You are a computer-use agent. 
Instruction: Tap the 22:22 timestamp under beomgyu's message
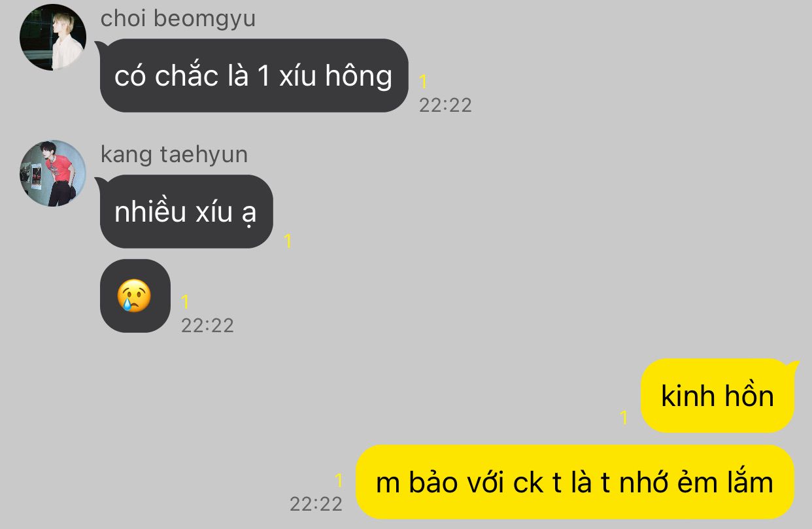[445, 105]
